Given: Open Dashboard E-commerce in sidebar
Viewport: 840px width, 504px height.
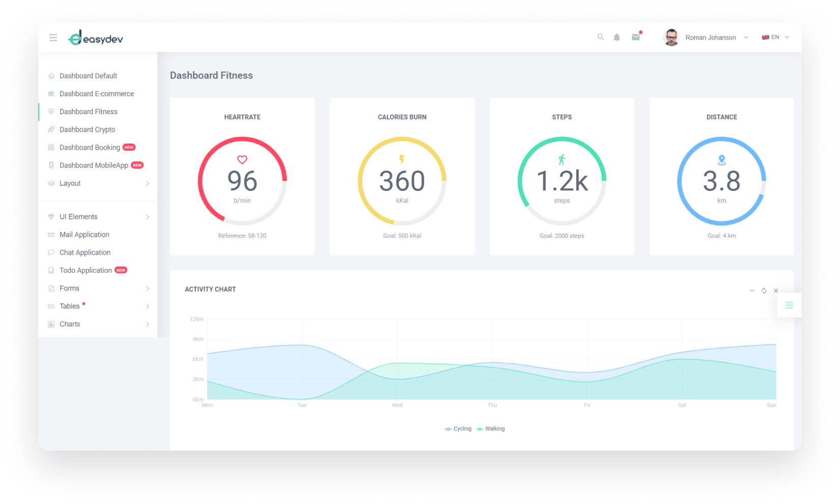Looking at the screenshot, I should [x=97, y=94].
